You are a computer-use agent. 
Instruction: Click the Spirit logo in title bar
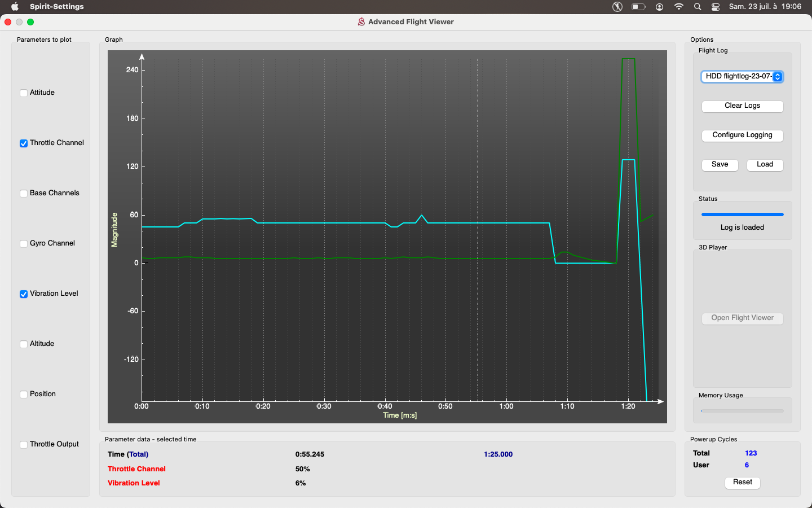[x=361, y=22]
